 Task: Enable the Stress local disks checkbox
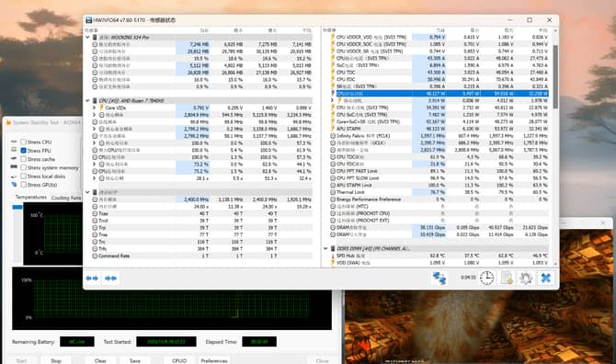[24, 176]
